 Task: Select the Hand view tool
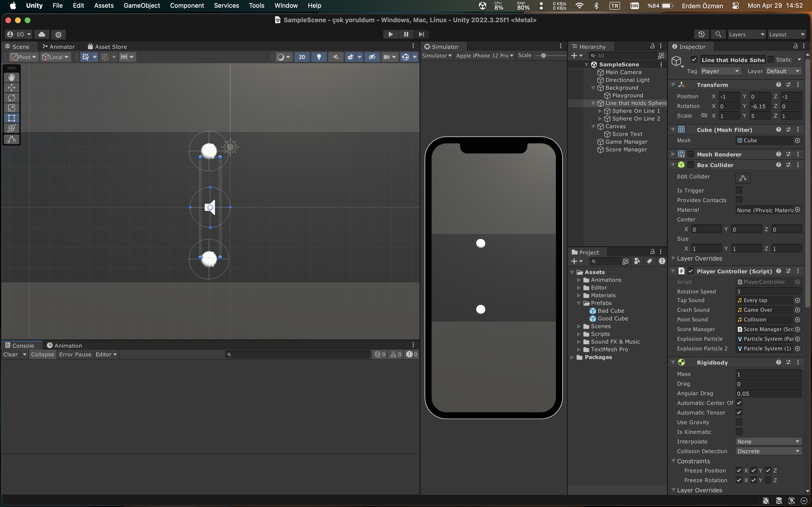pos(11,77)
